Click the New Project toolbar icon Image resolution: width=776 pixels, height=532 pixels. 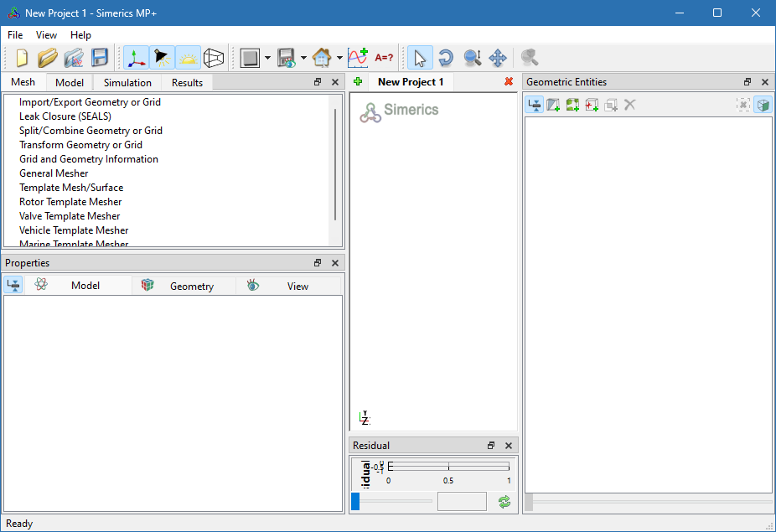point(22,58)
